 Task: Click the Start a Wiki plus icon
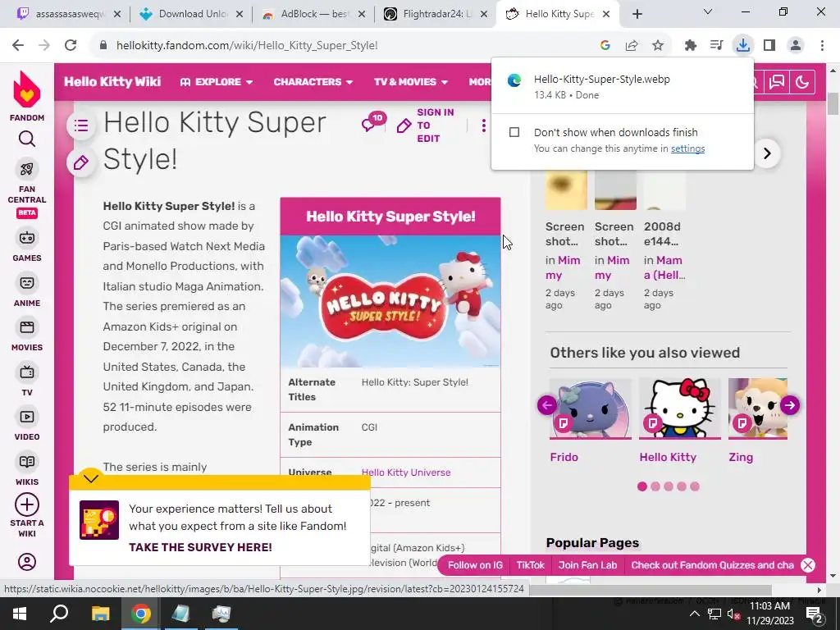click(x=27, y=504)
